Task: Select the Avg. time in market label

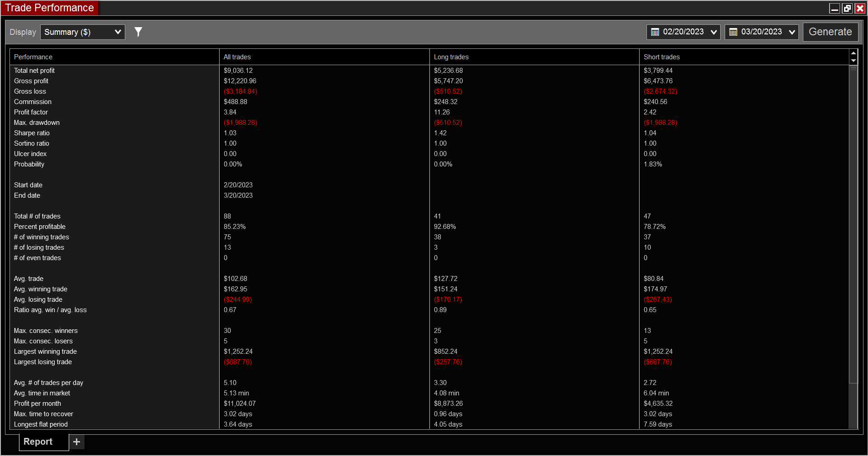Action: pyautogui.click(x=42, y=393)
